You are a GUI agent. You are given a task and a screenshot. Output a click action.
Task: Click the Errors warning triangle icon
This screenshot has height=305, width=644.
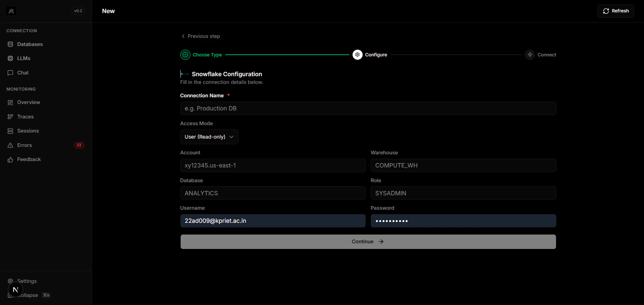tap(10, 145)
